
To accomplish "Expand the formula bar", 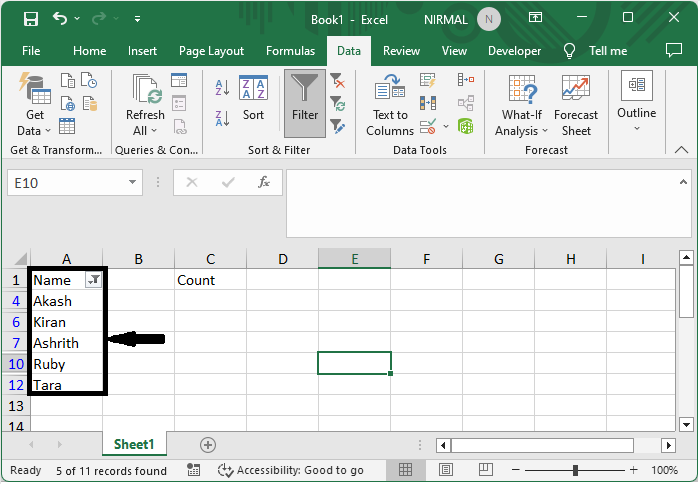I will point(683,182).
